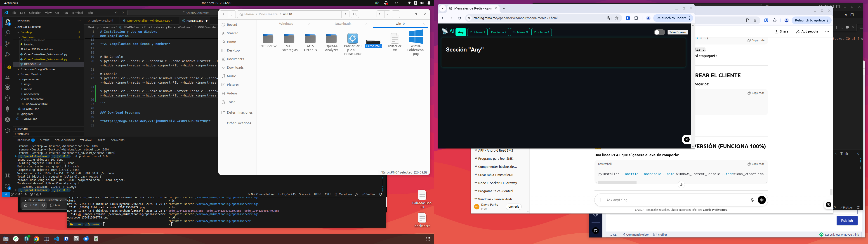Image resolution: width=868 pixels, height=244 pixels.
Task: Expand the OUTLINE section in the explorer
Action: (x=23, y=129)
